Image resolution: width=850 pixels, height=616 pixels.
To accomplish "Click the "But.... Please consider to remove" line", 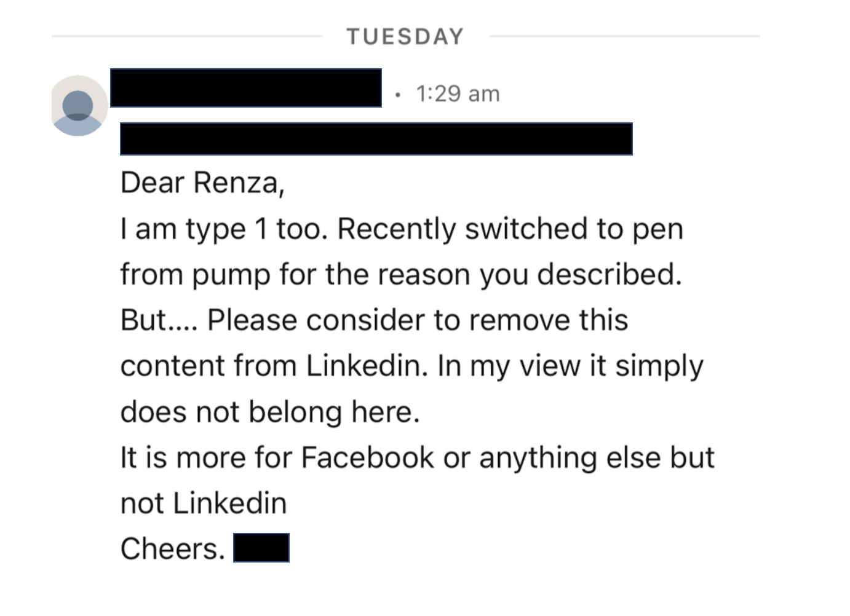I will (x=374, y=320).
